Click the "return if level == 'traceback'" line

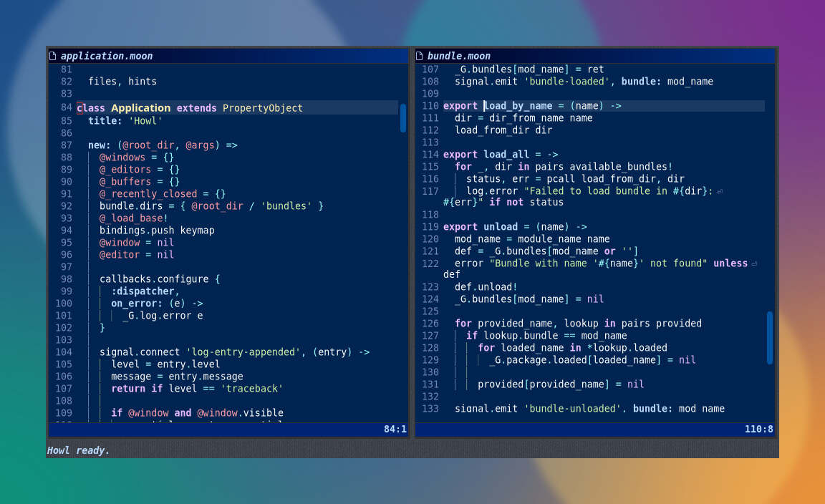click(x=198, y=388)
